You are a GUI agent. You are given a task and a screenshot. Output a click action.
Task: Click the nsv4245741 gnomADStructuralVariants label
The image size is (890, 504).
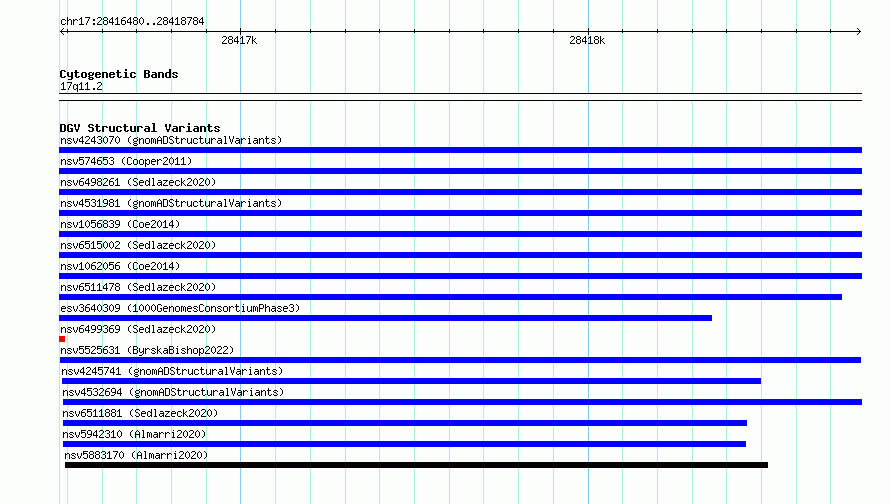(x=172, y=371)
